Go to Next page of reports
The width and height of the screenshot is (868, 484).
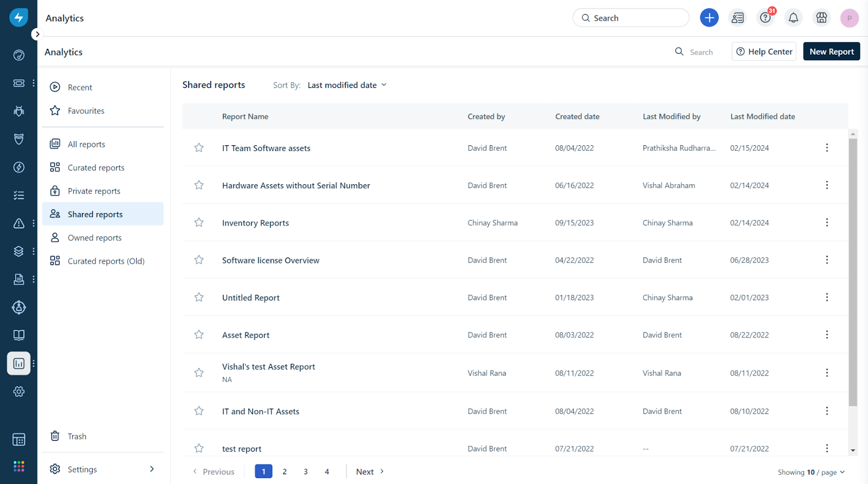click(371, 472)
